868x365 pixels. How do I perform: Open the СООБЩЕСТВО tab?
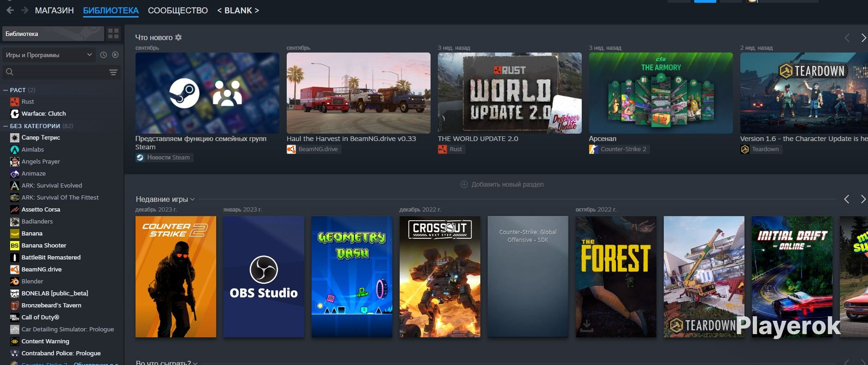(178, 10)
